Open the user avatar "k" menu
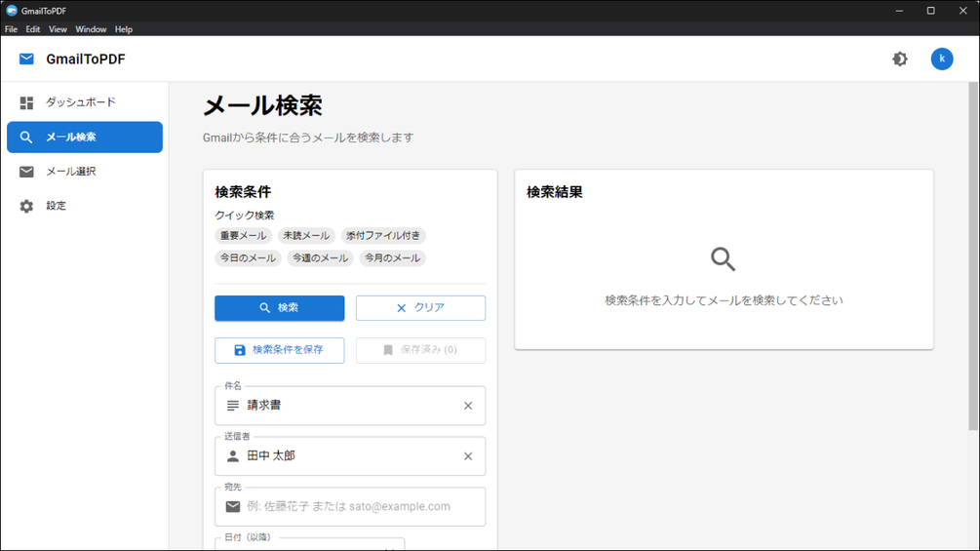The height and width of the screenshot is (551, 980). click(x=941, y=59)
